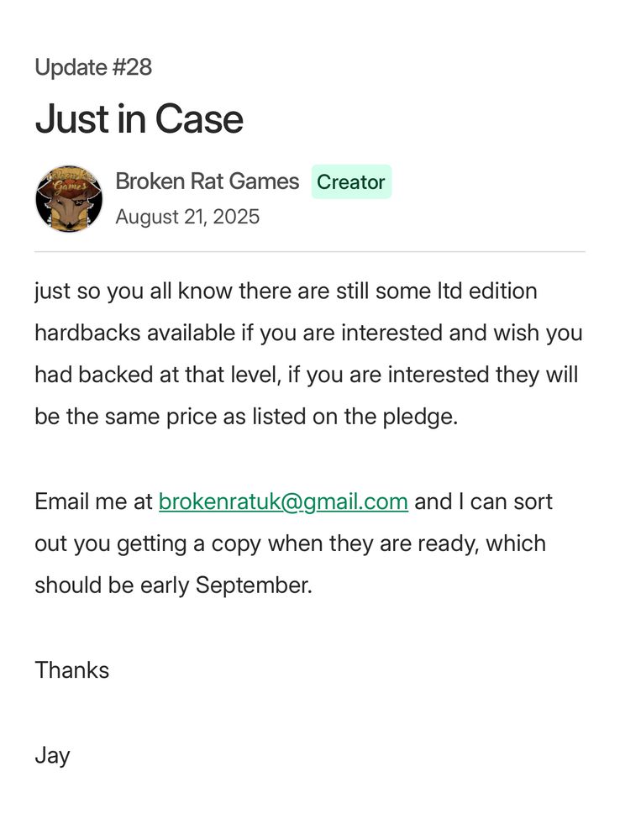Click 'be the same price as listed' line

point(246,417)
